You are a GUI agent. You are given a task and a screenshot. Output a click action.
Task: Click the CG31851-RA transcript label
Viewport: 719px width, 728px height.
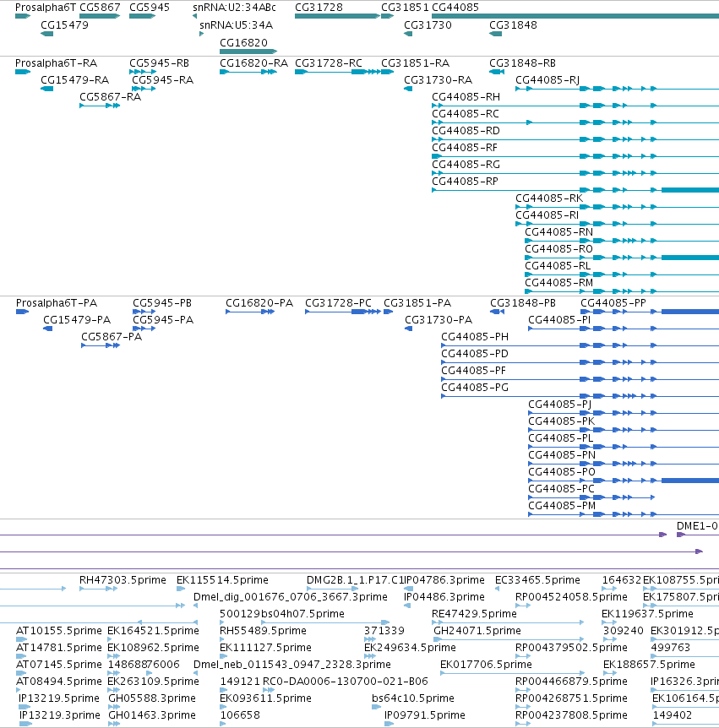(415, 63)
